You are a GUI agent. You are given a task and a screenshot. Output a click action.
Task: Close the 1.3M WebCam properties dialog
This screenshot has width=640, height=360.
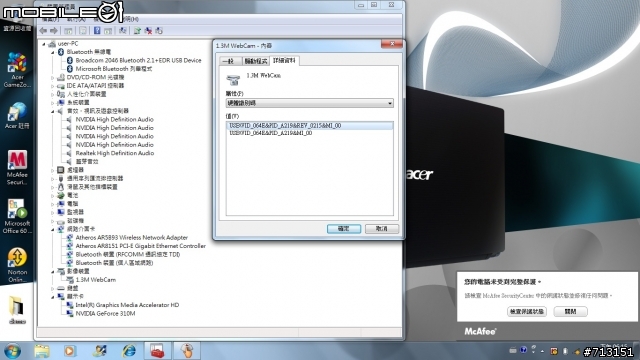pos(392,44)
